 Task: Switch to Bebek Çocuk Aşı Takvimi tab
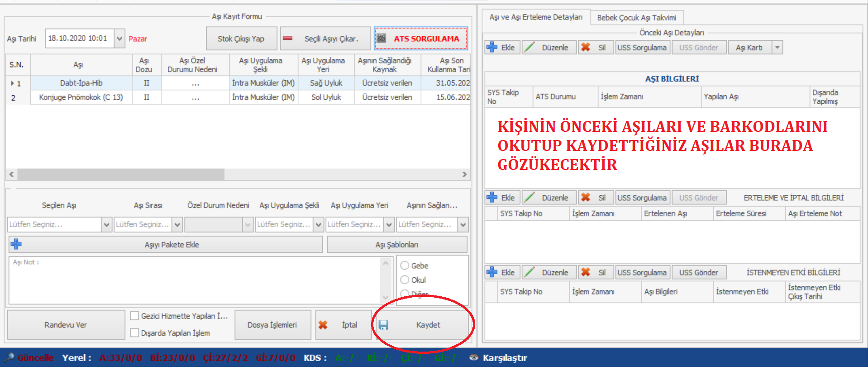(x=636, y=18)
